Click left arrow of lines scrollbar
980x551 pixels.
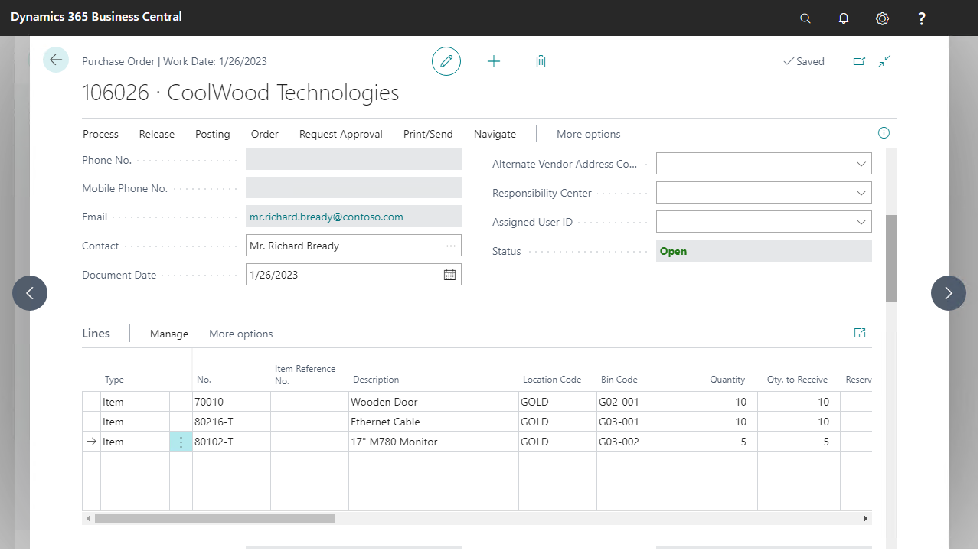pos(88,518)
